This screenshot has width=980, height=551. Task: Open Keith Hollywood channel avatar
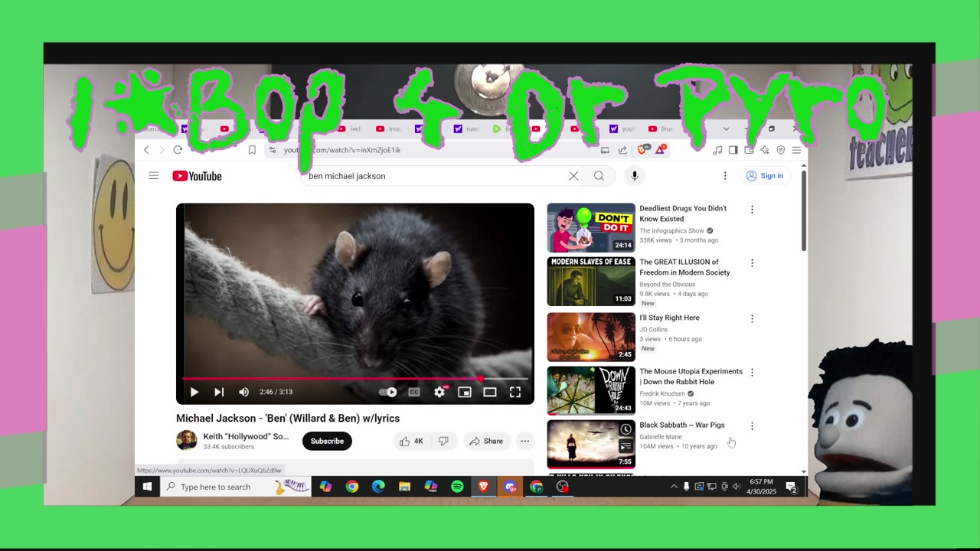[x=186, y=440]
